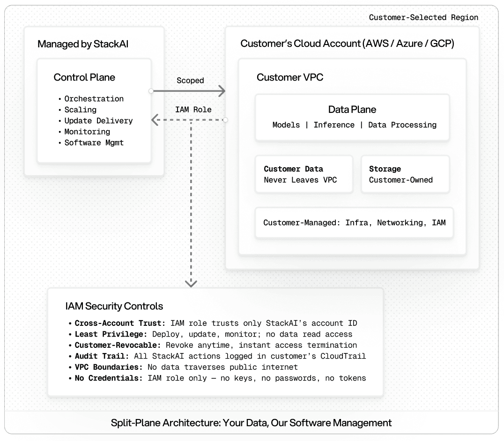504x441 pixels.
Task: Click the 'IAM Role' arrow label
Action: point(193,110)
